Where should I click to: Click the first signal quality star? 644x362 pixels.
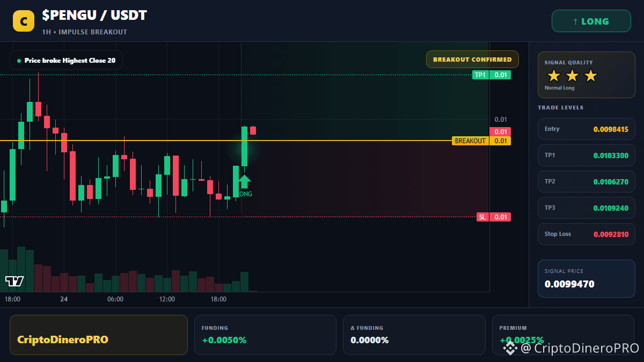pyautogui.click(x=553, y=76)
